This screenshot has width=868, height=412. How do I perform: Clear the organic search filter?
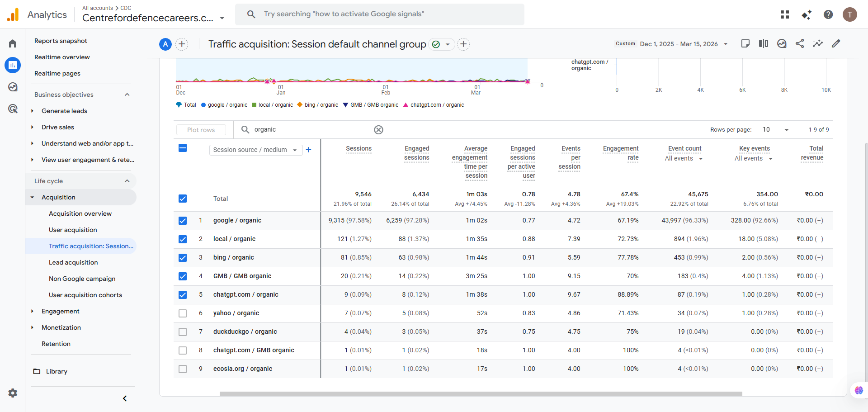(x=378, y=130)
